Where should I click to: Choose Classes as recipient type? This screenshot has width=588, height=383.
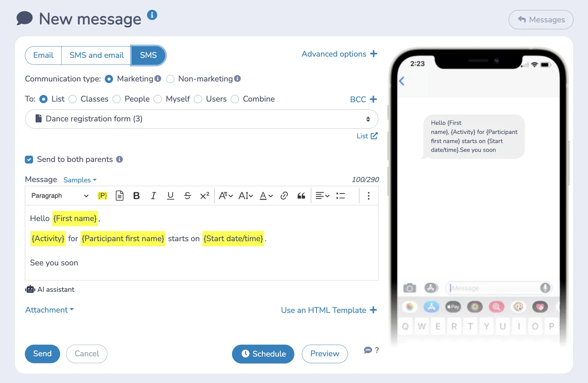(x=73, y=99)
